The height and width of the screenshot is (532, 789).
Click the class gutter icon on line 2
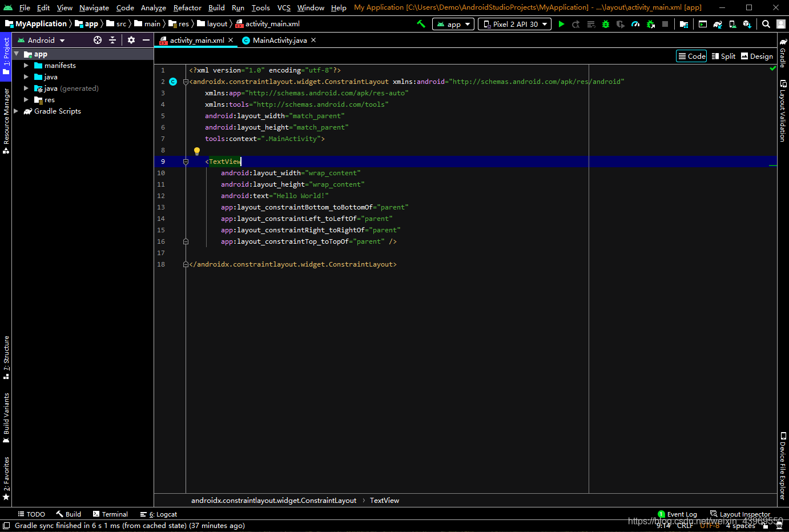point(173,82)
